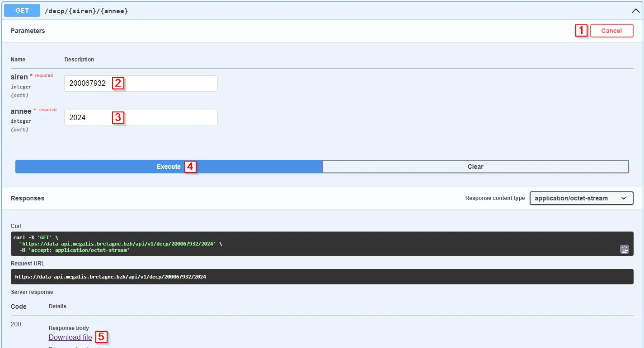Click inside the Curl command code block
This screenshot has height=348, width=644.
coord(322,244)
